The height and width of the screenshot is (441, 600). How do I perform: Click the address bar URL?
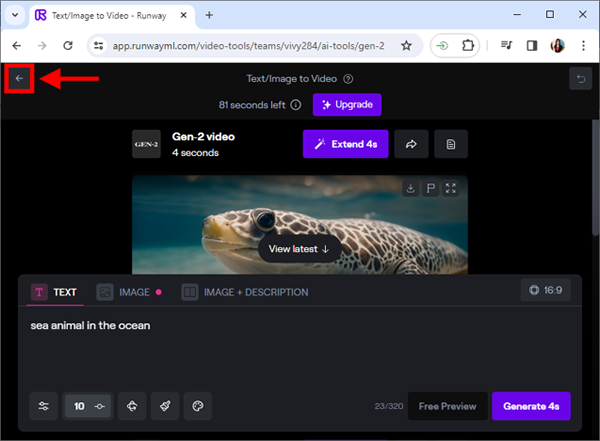click(x=248, y=46)
